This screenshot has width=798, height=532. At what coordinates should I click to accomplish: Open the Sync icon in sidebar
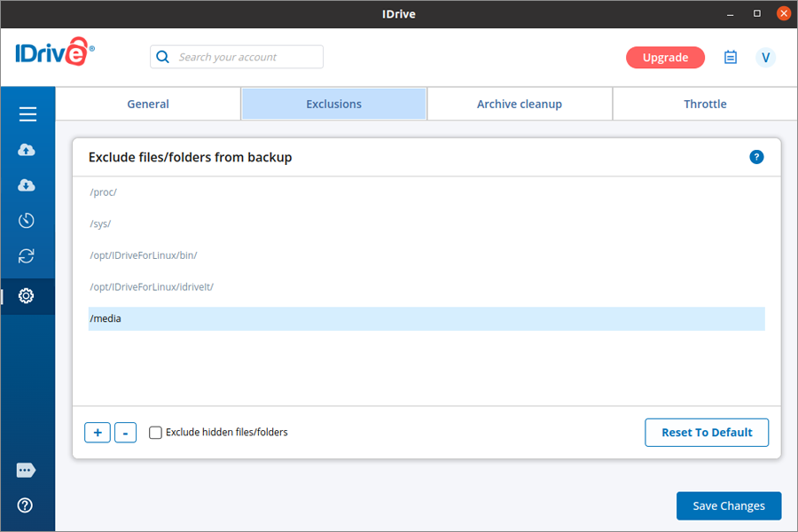[27, 256]
